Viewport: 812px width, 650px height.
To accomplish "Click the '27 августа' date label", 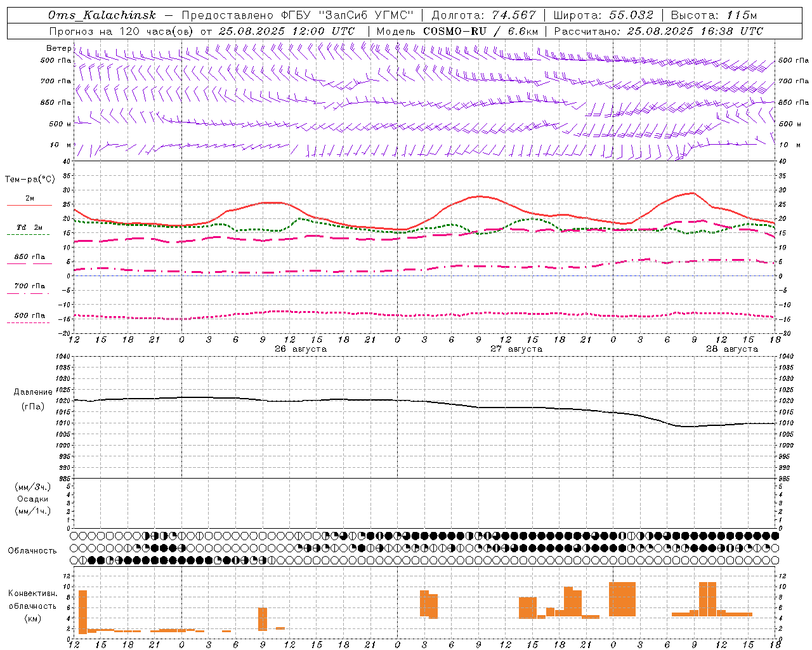I will click(516, 349).
